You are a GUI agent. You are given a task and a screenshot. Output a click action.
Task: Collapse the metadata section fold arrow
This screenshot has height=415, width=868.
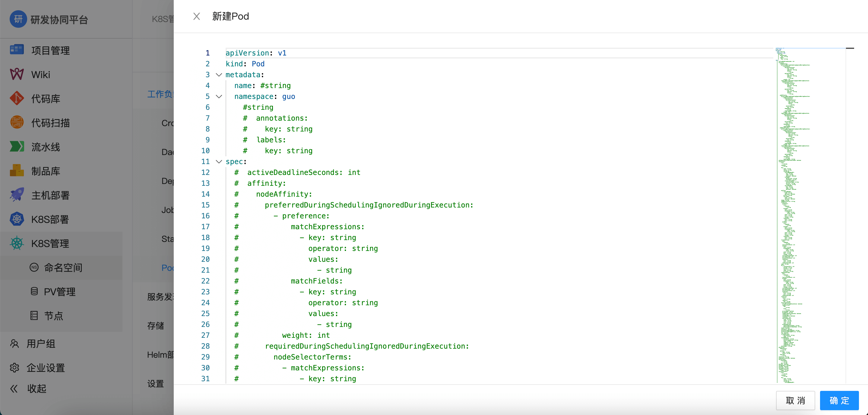(x=219, y=75)
